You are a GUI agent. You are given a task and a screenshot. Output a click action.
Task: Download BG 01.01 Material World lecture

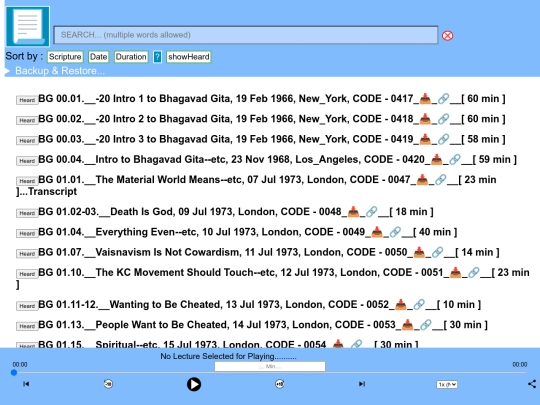pos(422,179)
